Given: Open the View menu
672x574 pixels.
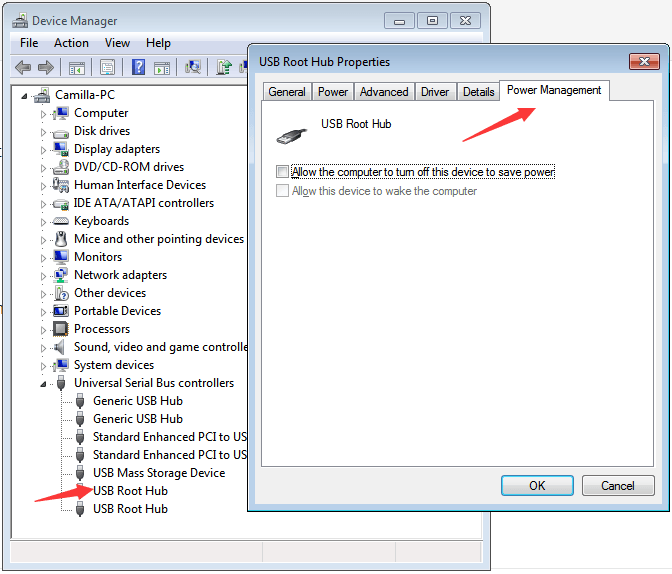Looking at the screenshot, I should pos(117,43).
